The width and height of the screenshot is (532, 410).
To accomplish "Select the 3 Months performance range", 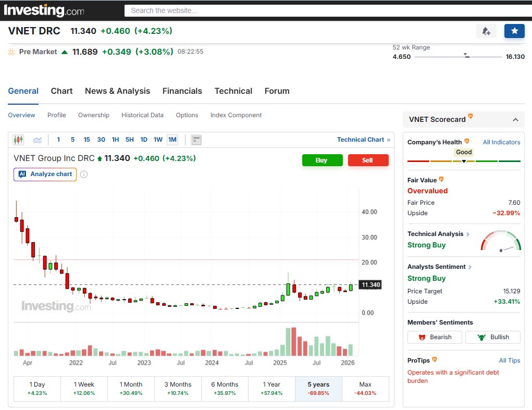I will click(178, 389).
